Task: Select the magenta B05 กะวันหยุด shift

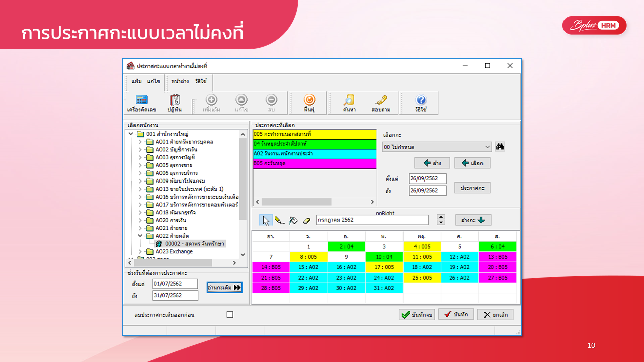Action: (314, 164)
